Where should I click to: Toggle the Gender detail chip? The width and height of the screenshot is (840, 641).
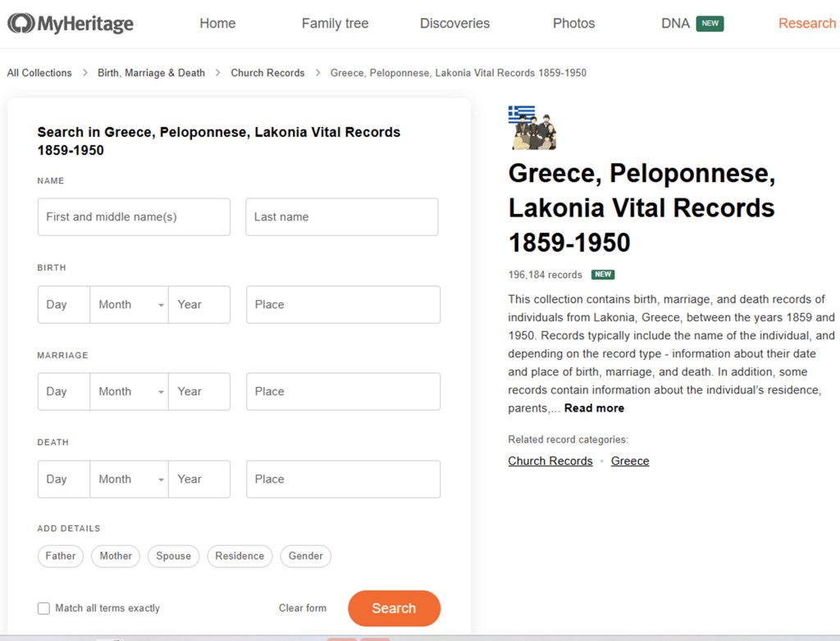[x=305, y=556]
